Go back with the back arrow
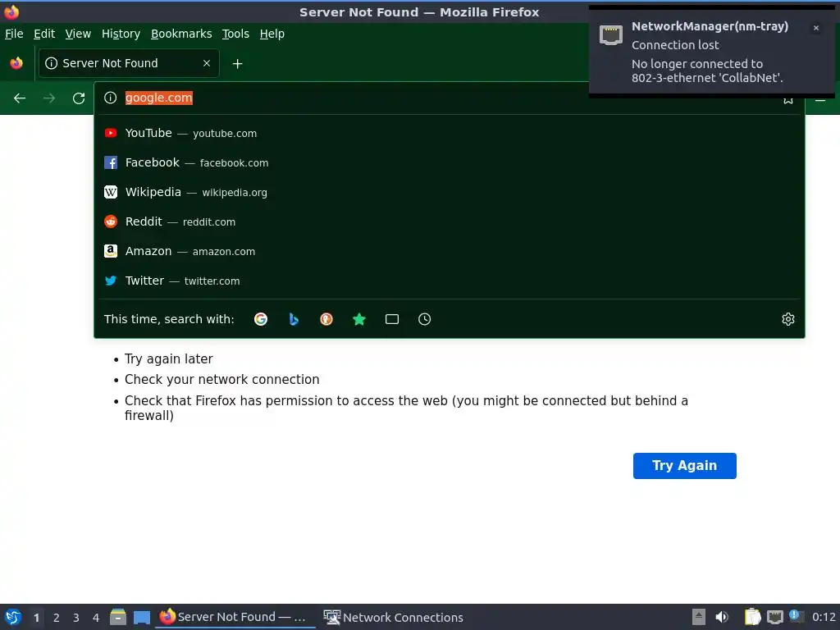This screenshot has width=840, height=630. [20, 98]
